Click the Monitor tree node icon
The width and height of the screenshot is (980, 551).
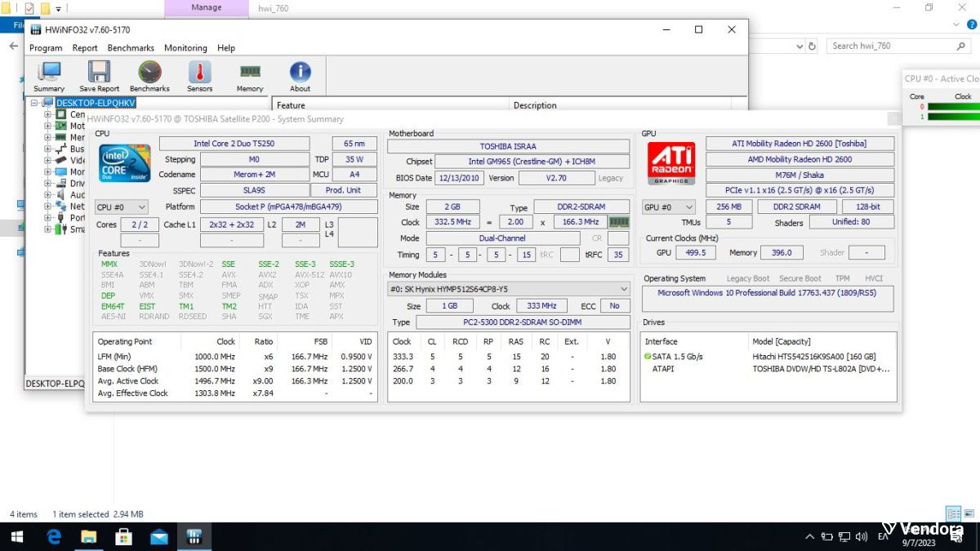pos(60,171)
